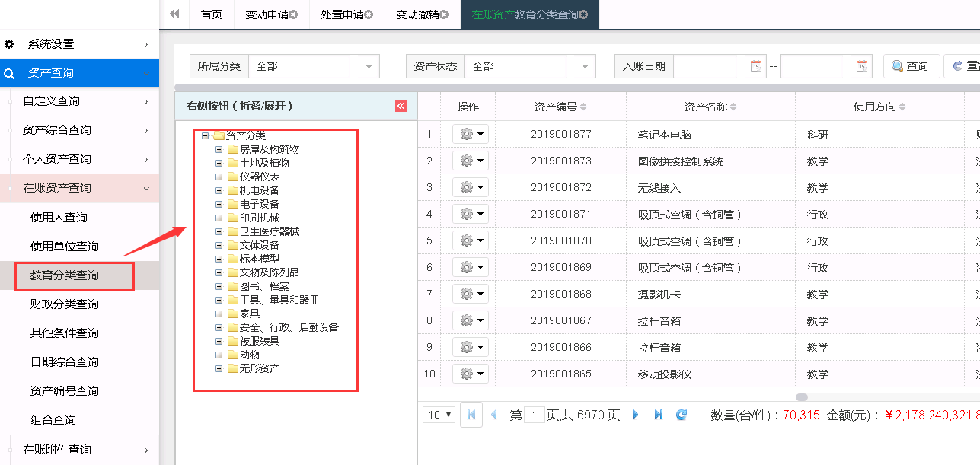Open calendar picker for start date

pos(755,66)
